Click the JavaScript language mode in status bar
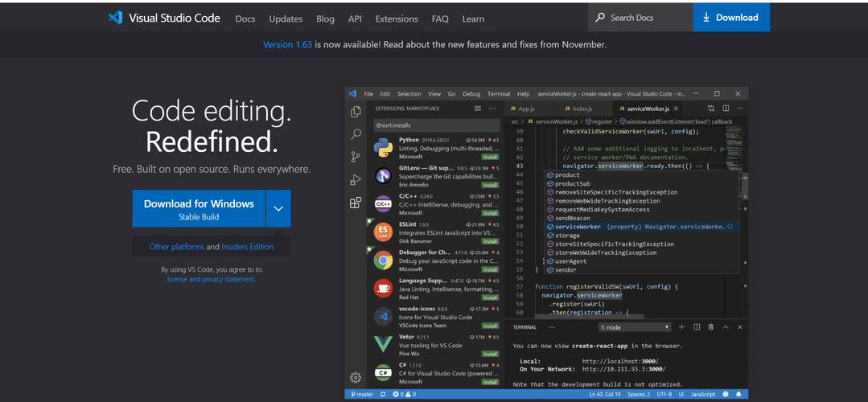The width and height of the screenshot is (868, 402). (x=704, y=394)
